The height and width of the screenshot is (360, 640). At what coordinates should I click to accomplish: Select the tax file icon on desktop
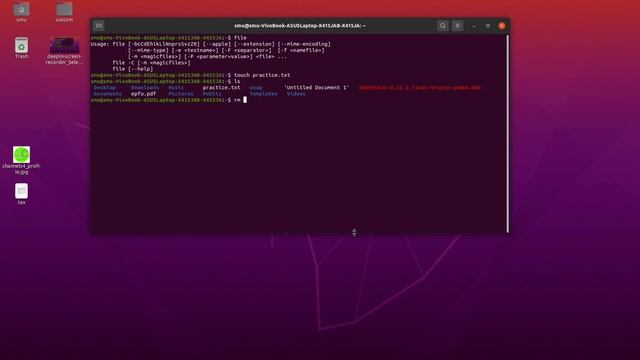click(x=21, y=193)
